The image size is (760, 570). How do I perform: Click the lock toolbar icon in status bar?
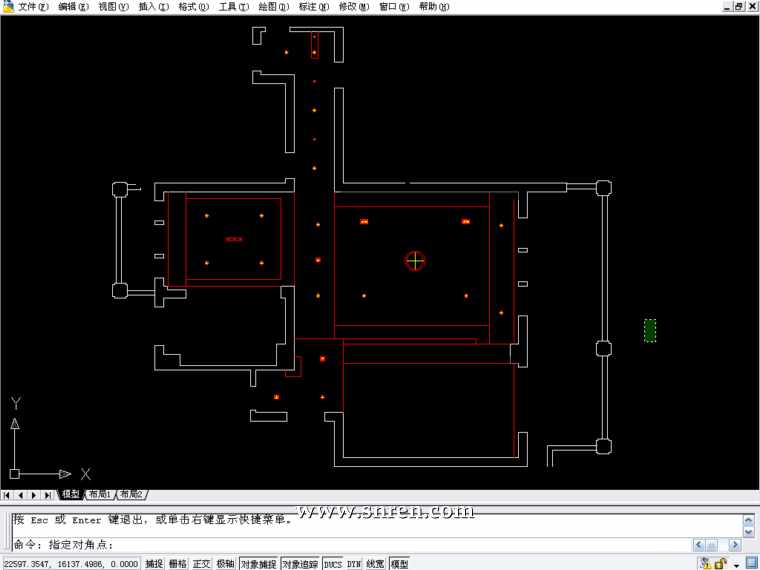720,564
